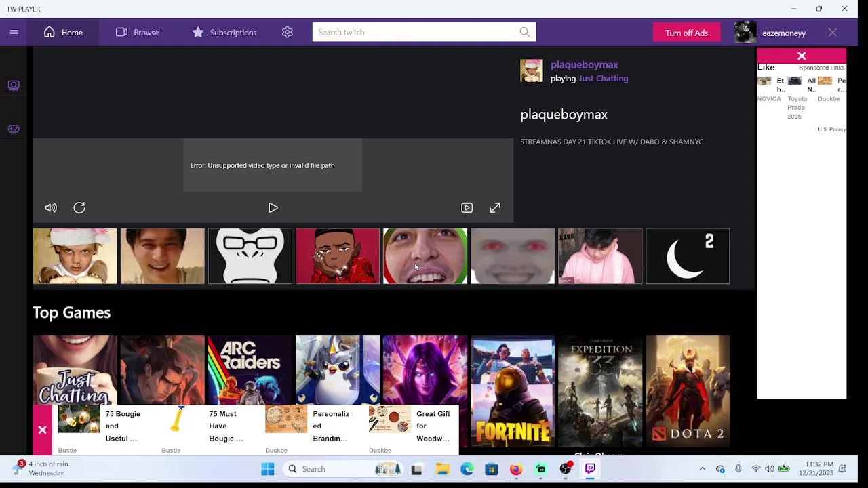Open the Just Chatting category link
Image resolution: width=868 pixels, height=488 pixels.
tap(603, 79)
